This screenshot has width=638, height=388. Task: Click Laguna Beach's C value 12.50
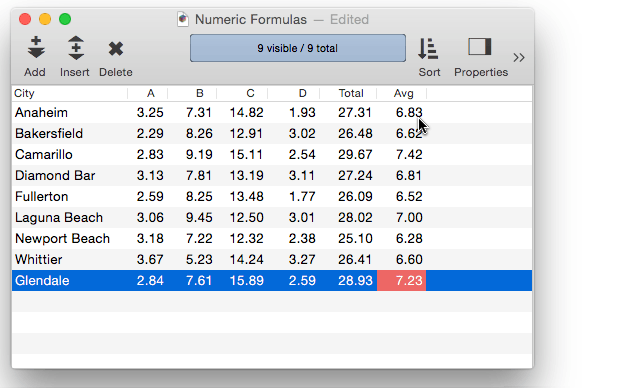(247, 218)
